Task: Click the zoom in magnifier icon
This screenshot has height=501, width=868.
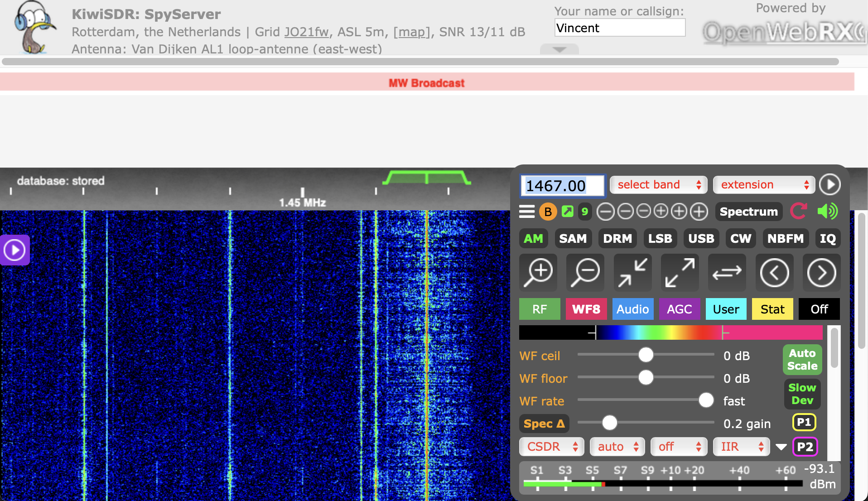Action: (x=538, y=273)
